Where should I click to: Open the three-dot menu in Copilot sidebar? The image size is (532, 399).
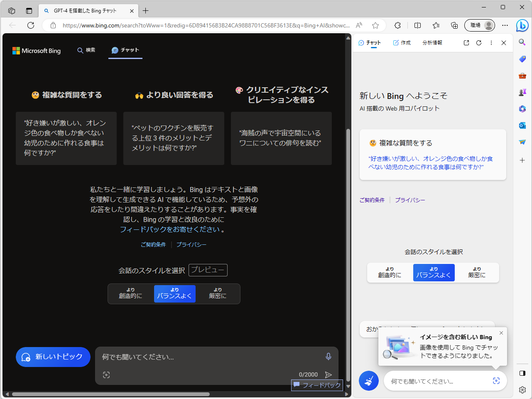[x=491, y=42]
